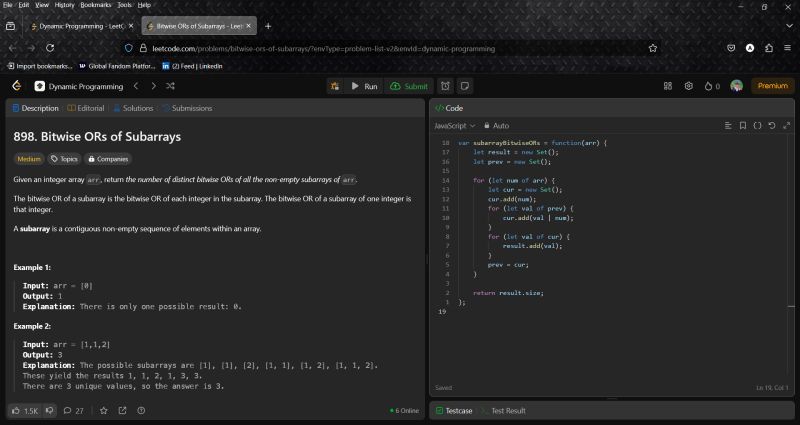The image size is (800, 425).
Task: Open the notes icon in top bar
Action: pos(465,86)
